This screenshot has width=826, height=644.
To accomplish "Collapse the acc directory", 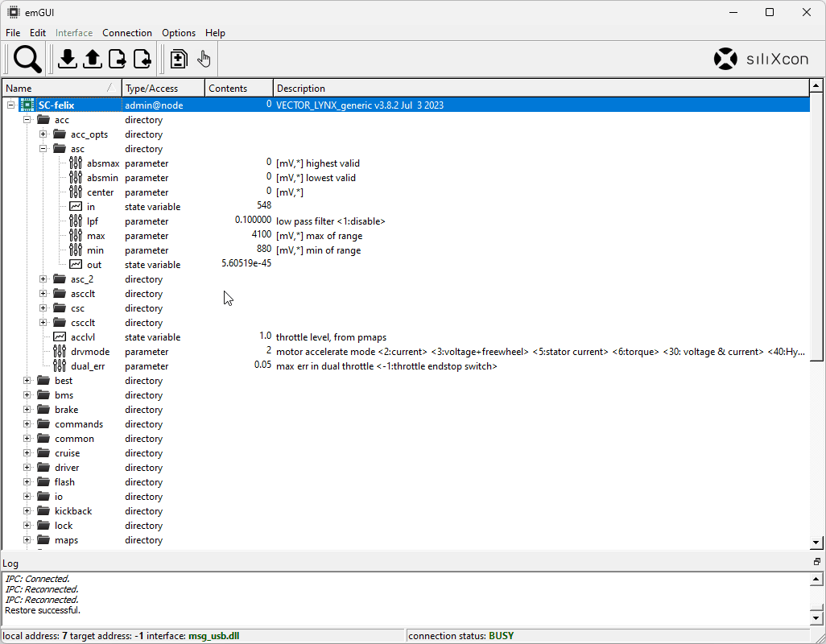I will click(27, 119).
